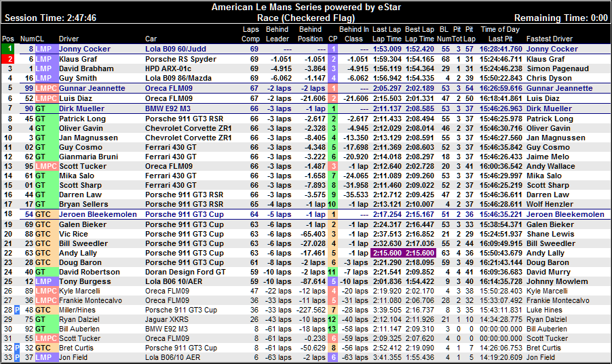Open Jeroen Bleekemolen in the Driver column
Image resolution: width=612 pixels, height=364 pixels.
tap(96, 214)
